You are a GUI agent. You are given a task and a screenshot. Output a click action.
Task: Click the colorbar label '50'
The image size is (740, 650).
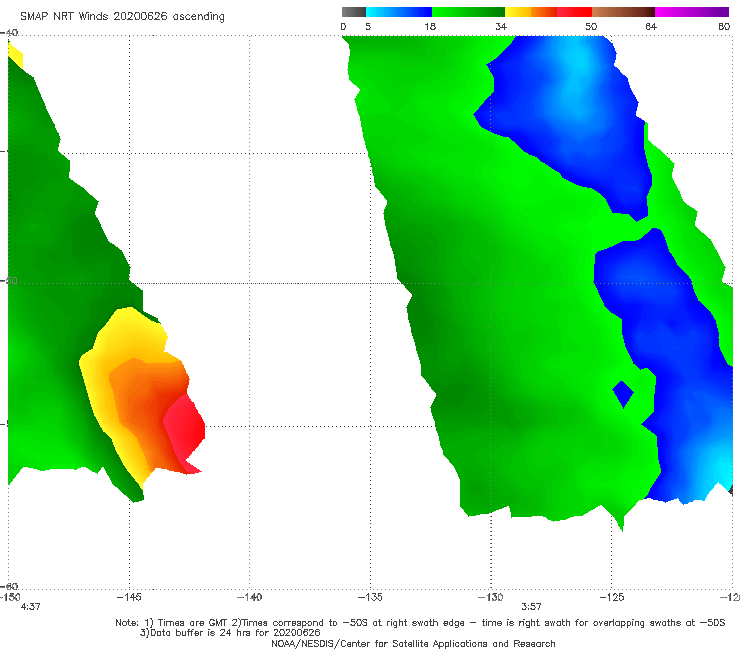(x=591, y=26)
